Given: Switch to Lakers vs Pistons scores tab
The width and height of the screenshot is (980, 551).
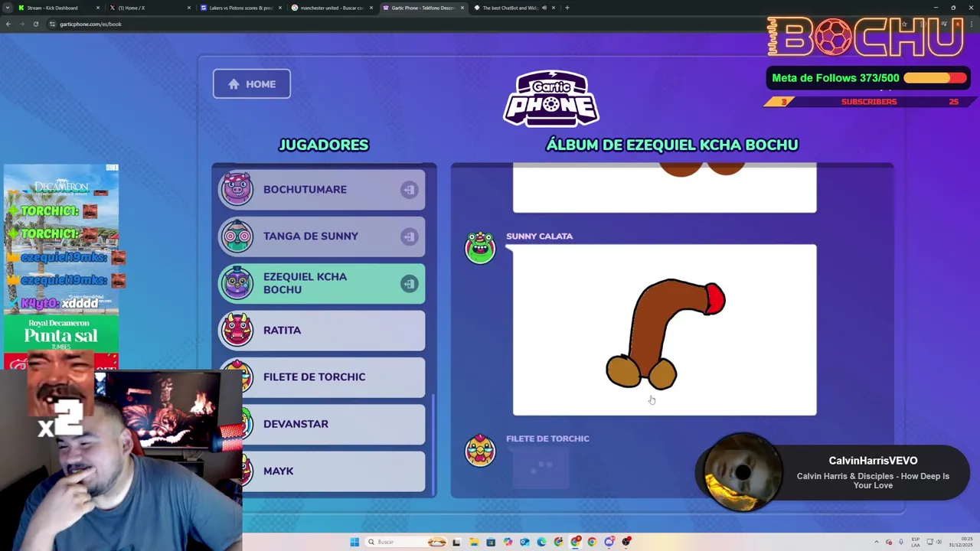Looking at the screenshot, I should [x=240, y=8].
